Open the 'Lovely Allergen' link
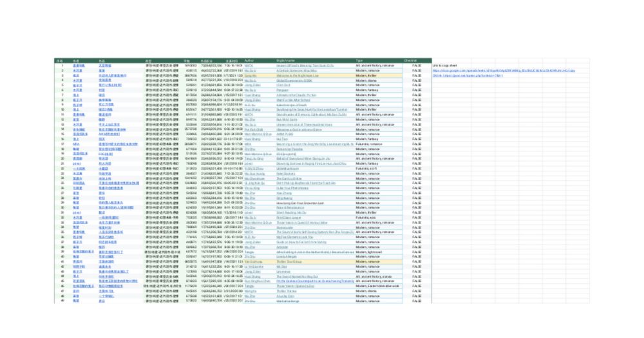 pos(287,257)
